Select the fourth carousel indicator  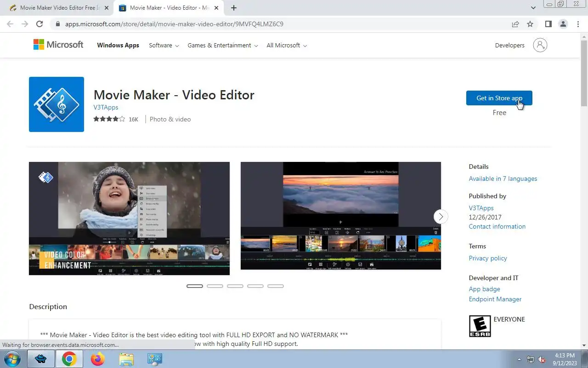tap(255, 286)
